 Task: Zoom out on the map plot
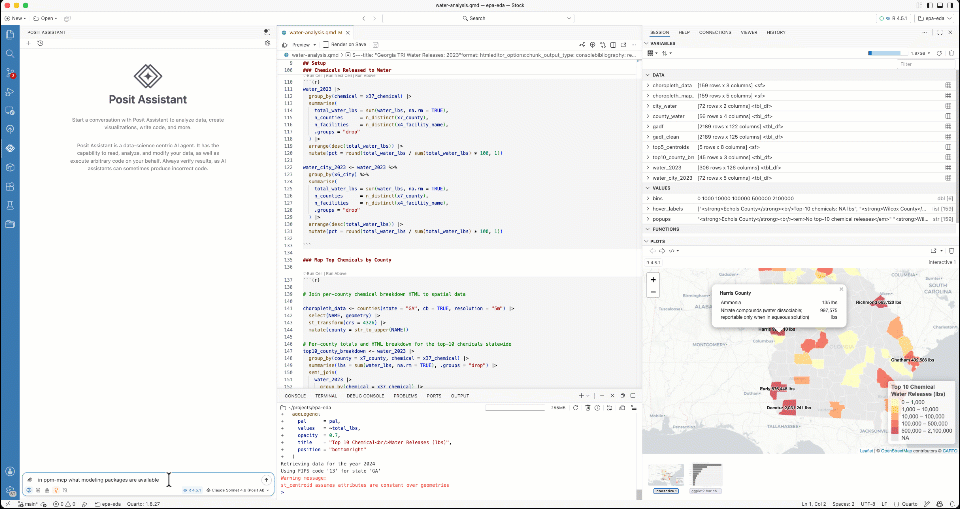653,292
